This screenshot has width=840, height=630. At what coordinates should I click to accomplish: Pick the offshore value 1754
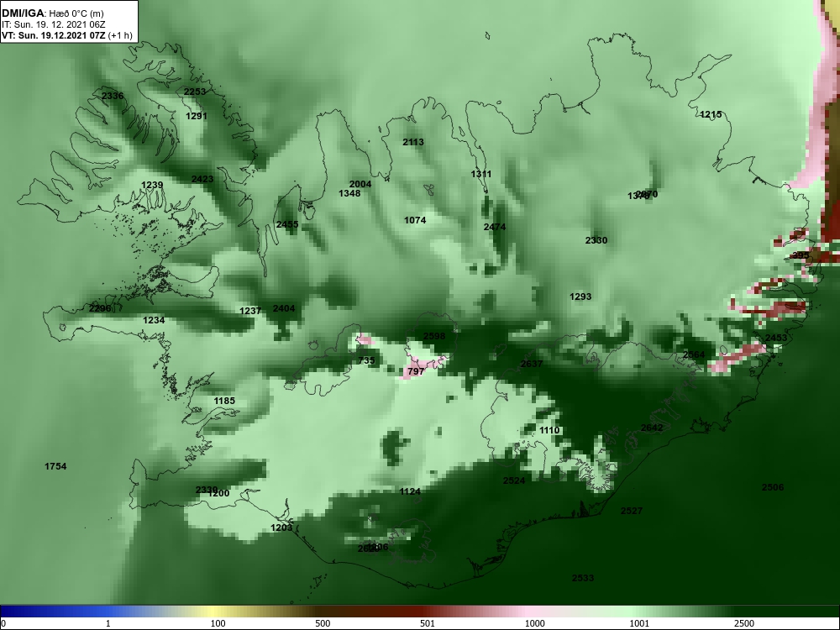[55, 466]
